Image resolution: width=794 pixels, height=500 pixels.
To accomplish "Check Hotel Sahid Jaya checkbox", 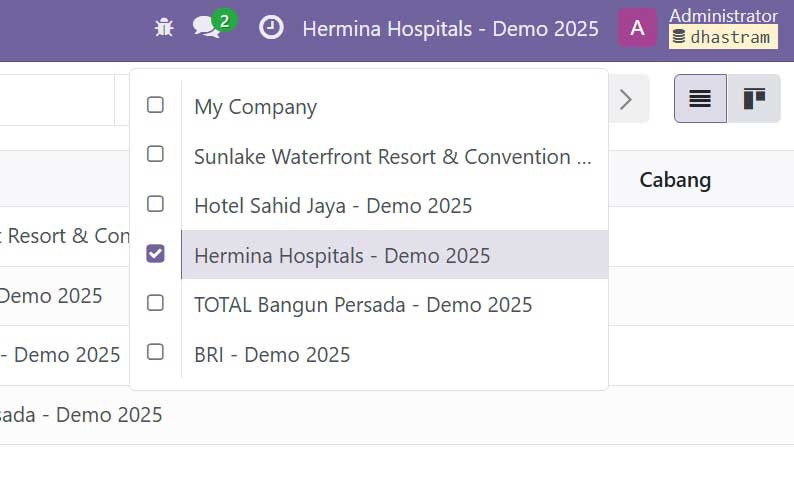I will tap(155, 204).
